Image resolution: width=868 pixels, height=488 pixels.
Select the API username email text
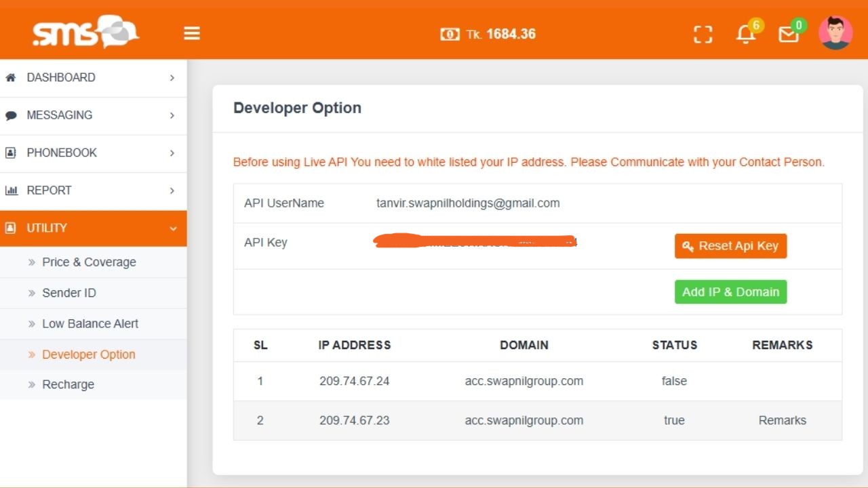(468, 203)
